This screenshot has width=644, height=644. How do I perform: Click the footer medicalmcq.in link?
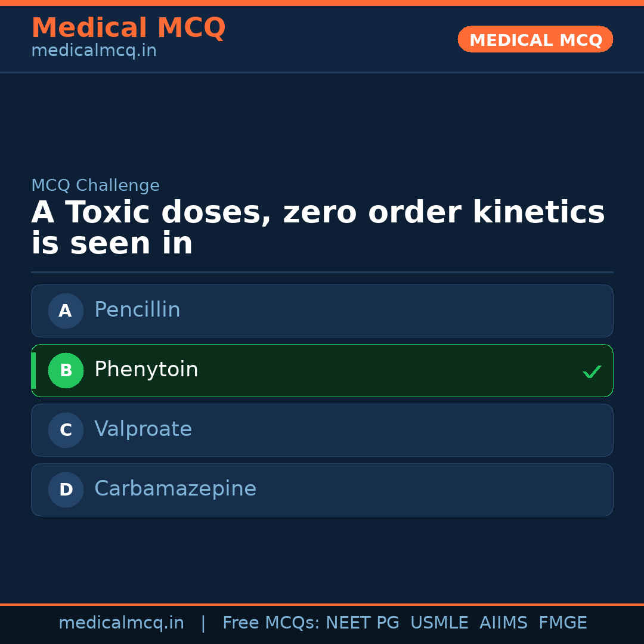[122, 623]
